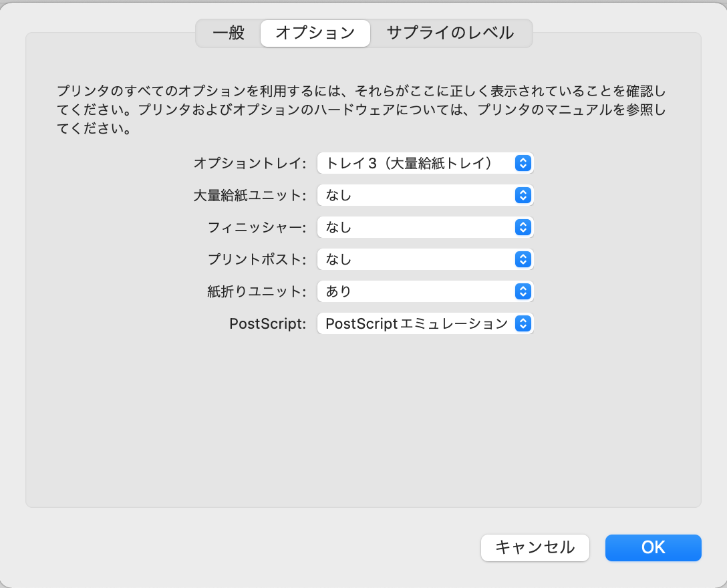The width and height of the screenshot is (727, 588).
Task: Click the blue chevron icon beside フィニッシャー
Action: coord(523,227)
